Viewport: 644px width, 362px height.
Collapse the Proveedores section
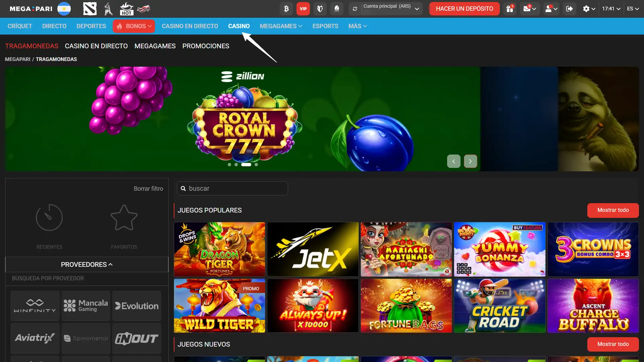pyautogui.click(x=87, y=264)
